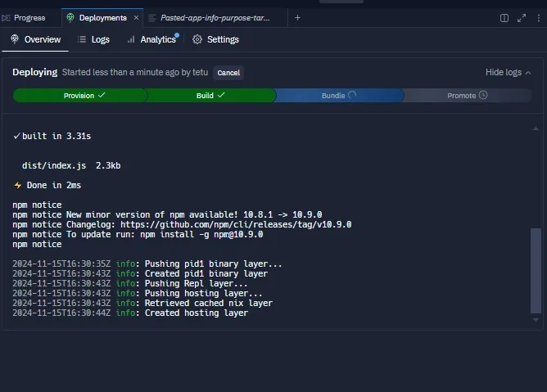Expand pane to fullscreen arrows icon

pos(522,18)
